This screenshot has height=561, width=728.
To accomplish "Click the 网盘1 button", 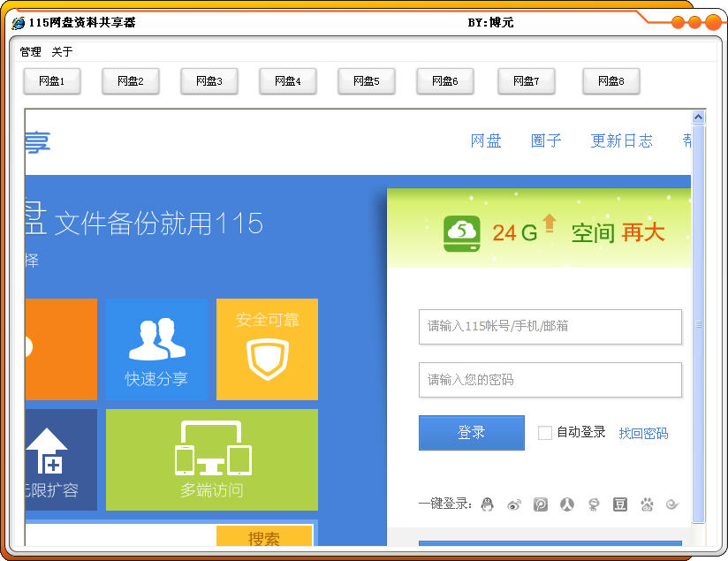I will (x=52, y=81).
